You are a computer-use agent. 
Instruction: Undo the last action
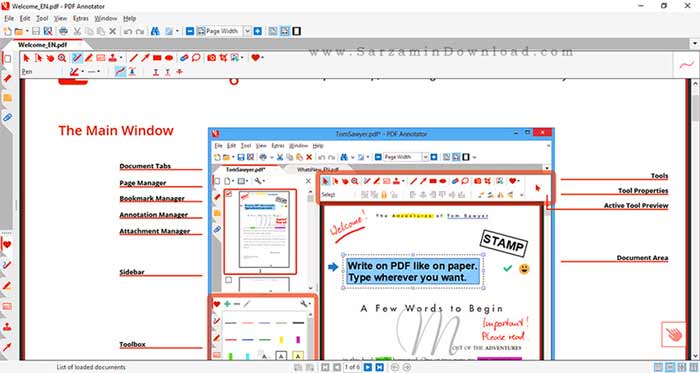click(128, 31)
